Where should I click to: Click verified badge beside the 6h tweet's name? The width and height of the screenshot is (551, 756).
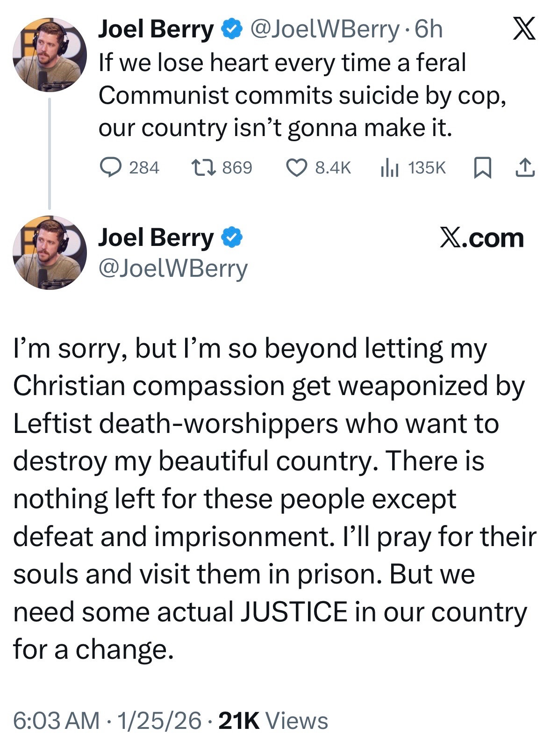[232, 29]
